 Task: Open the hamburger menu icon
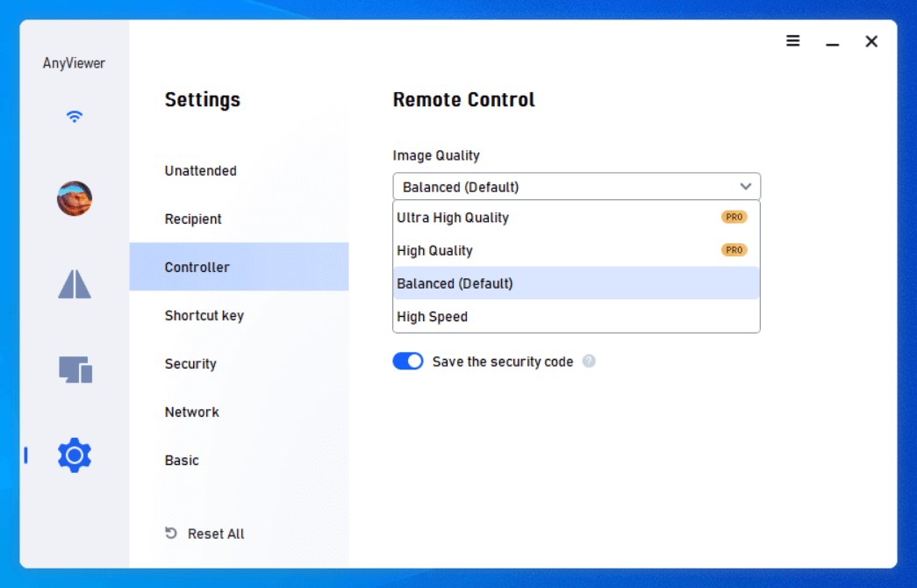tap(793, 41)
